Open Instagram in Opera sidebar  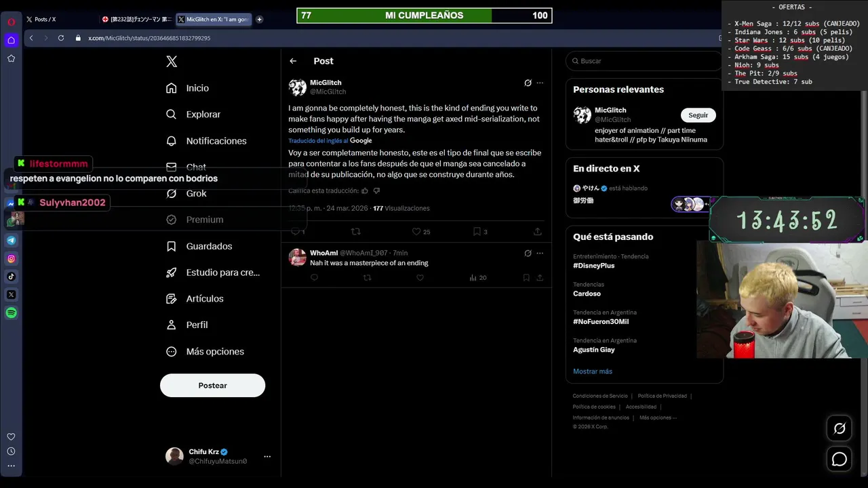(x=12, y=258)
